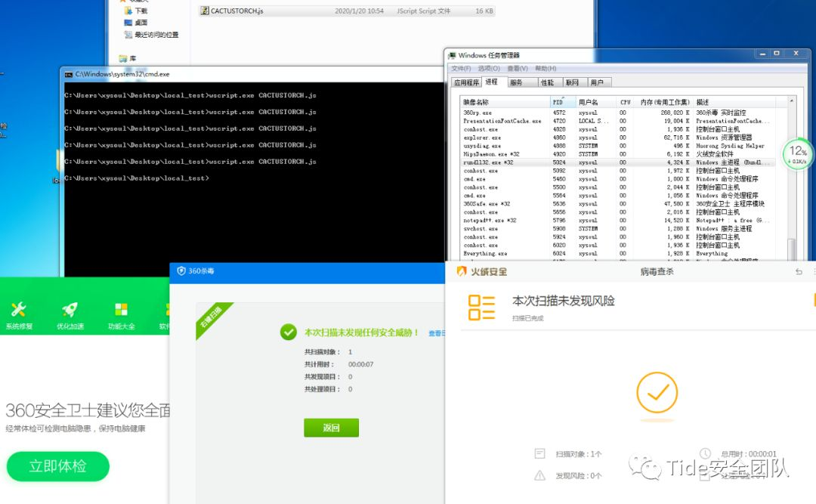816x504 pixels.
Task: Click 返回 button in 360杀毒
Action: [x=331, y=428]
